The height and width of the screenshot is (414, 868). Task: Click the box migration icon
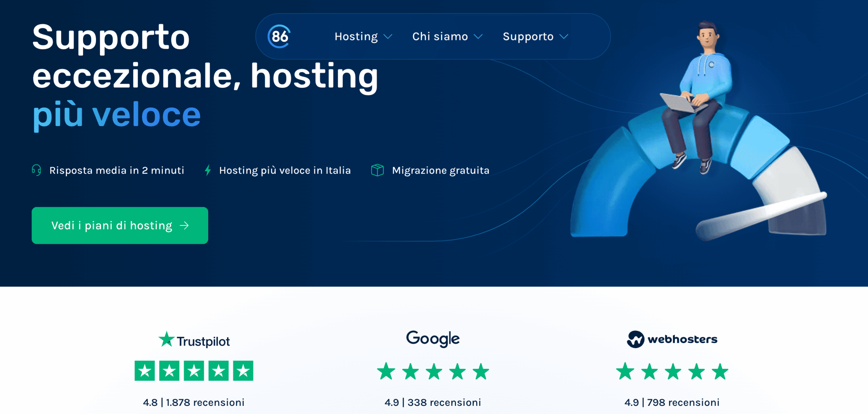(x=377, y=170)
